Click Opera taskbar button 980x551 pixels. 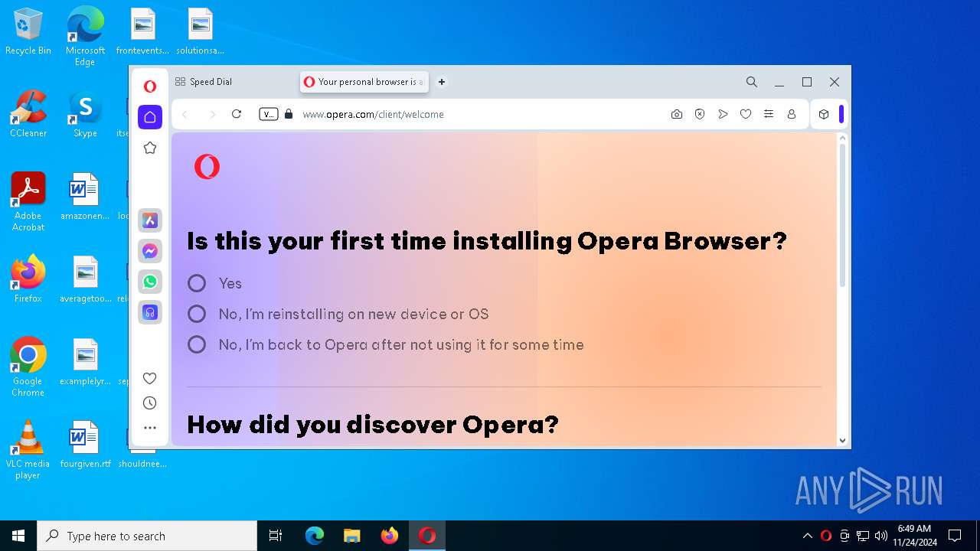point(427,536)
